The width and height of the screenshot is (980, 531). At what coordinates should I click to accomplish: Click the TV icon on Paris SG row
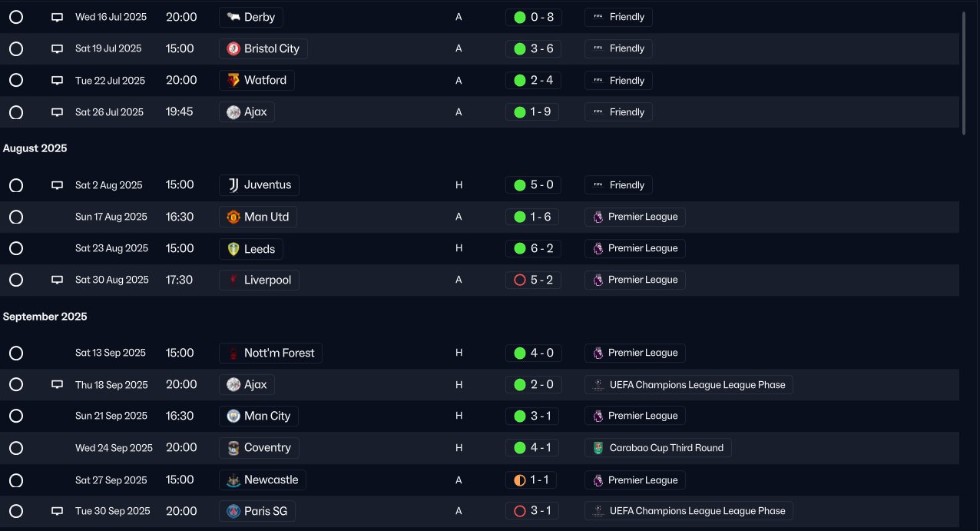click(57, 511)
